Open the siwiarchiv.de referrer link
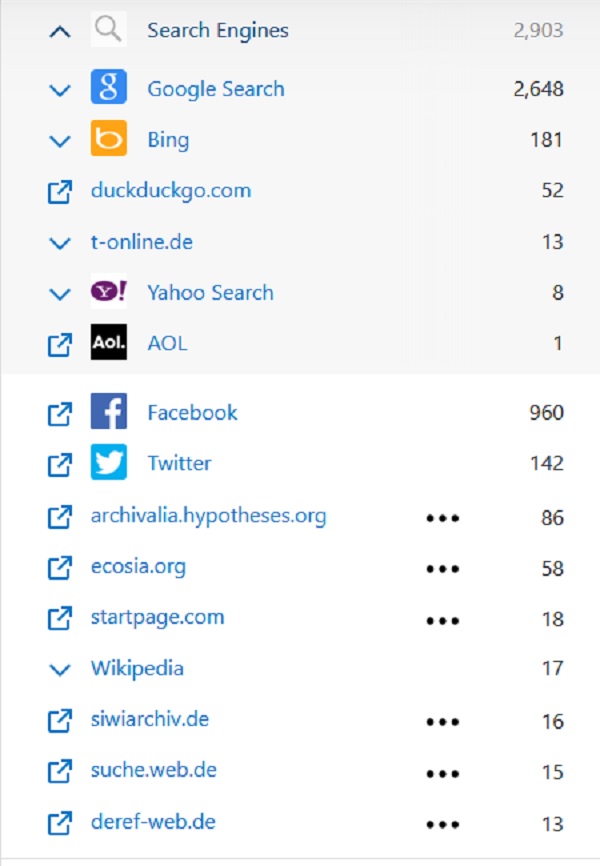The image size is (600, 866). click(150, 719)
